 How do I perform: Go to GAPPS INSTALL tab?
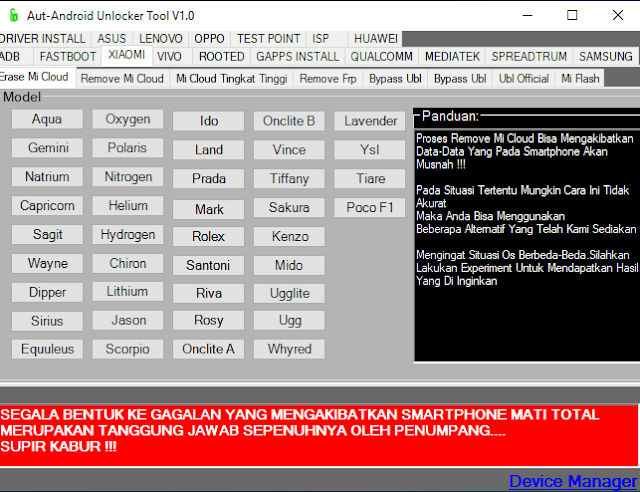click(298, 56)
